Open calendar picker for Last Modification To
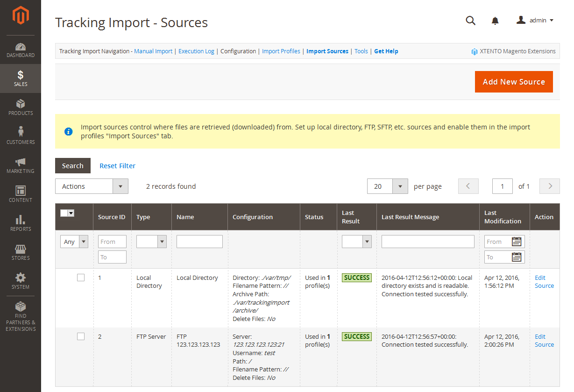This screenshot has height=392, width=574. tap(517, 257)
